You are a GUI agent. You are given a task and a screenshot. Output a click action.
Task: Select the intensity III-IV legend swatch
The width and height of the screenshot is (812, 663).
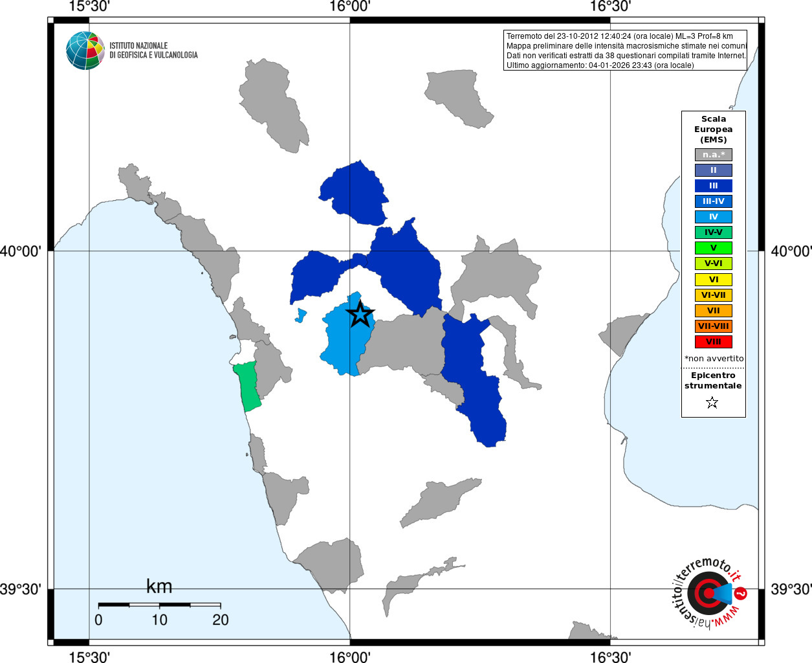tap(714, 201)
